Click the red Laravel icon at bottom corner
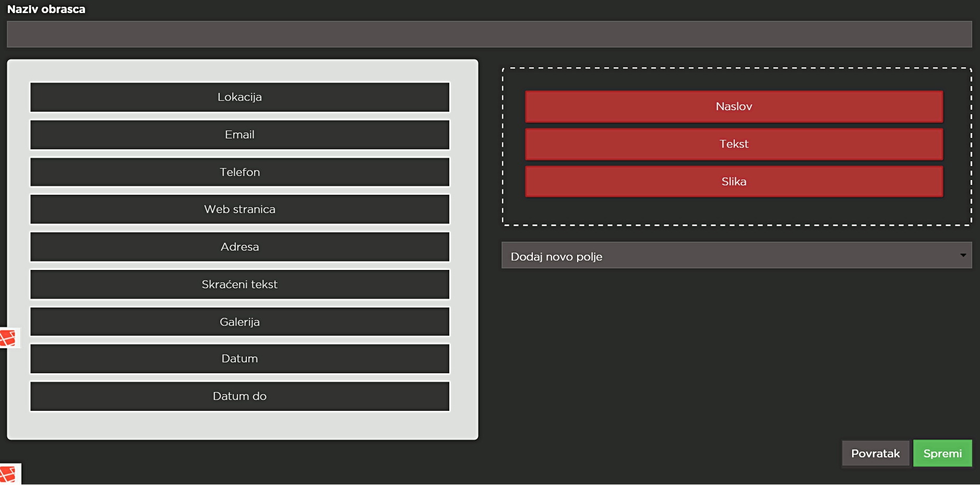 (10, 474)
